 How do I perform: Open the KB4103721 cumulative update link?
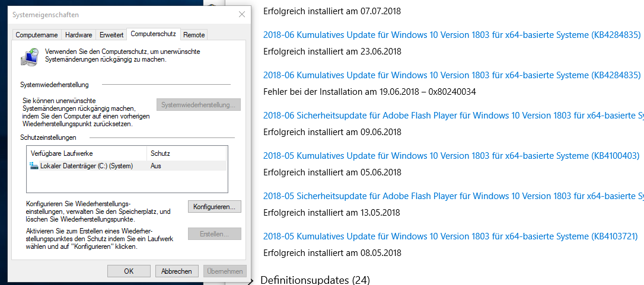pyautogui.click(x=450, y=236)
